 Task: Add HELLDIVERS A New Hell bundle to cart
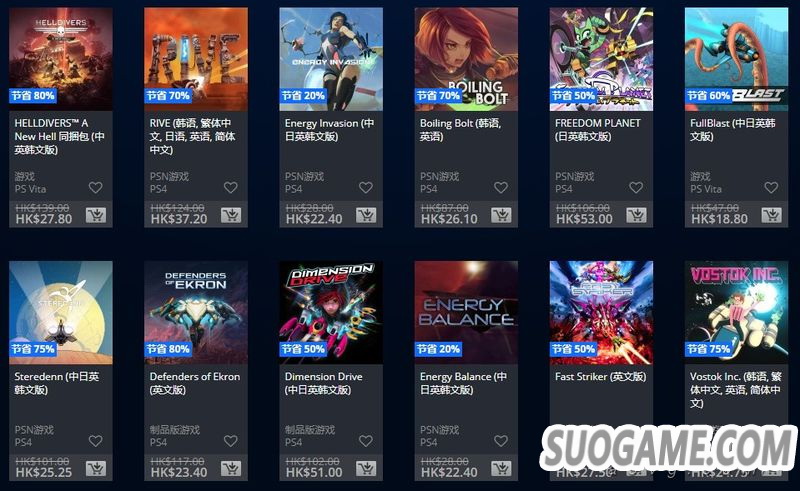[96, 215]
